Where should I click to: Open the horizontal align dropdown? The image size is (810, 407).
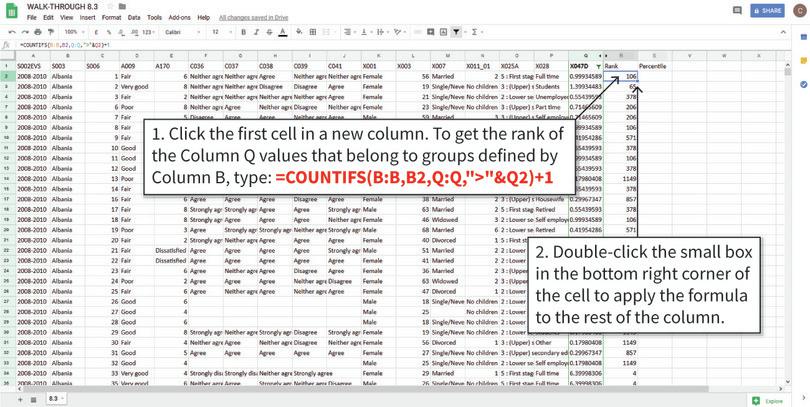[349, 32]
